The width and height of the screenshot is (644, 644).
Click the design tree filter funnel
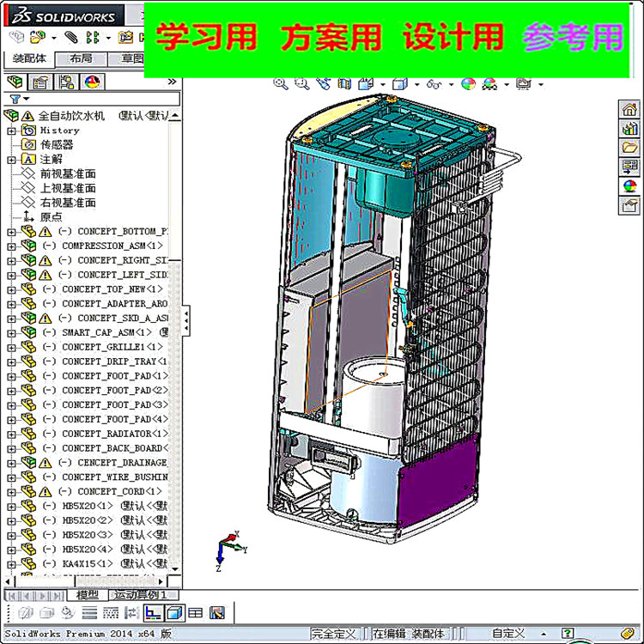15,99
